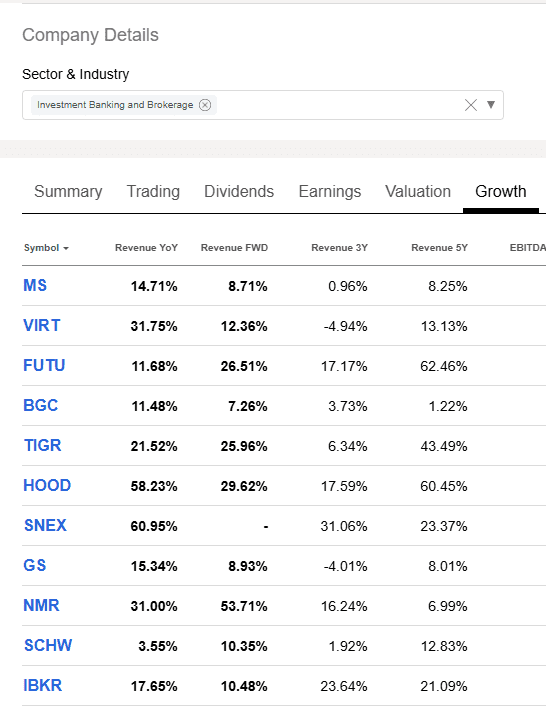Screen dimensions: 546x709
Task: Open the GS ticker link
Action: pos(35,566)
